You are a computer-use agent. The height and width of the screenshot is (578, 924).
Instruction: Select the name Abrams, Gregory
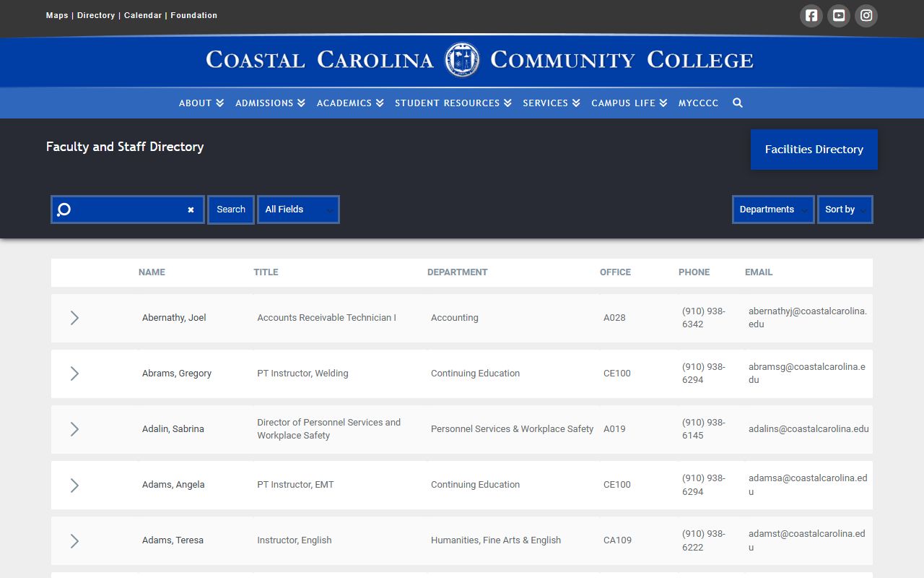click(x=177, y=374)
